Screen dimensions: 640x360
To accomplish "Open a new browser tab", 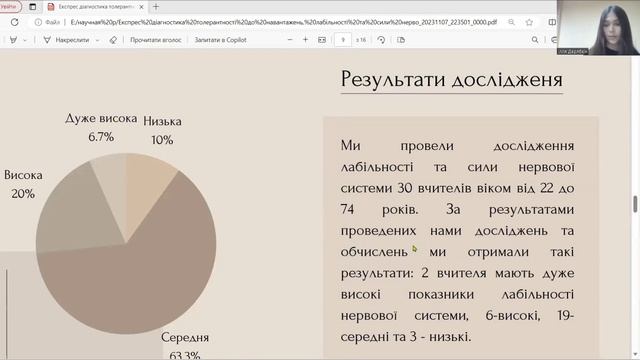I will pyautogui.click(x=156, y=7).
